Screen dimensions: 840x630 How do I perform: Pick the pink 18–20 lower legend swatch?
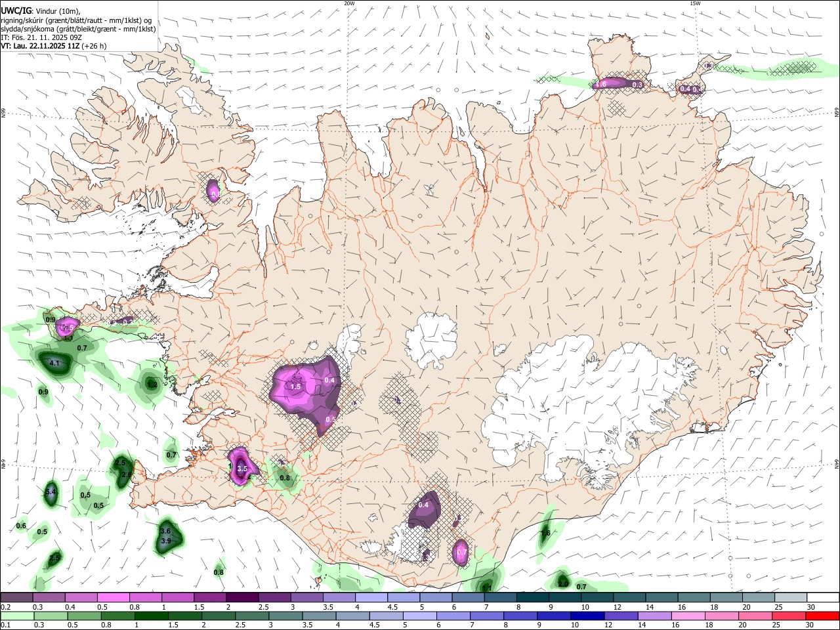coord(721,616)
